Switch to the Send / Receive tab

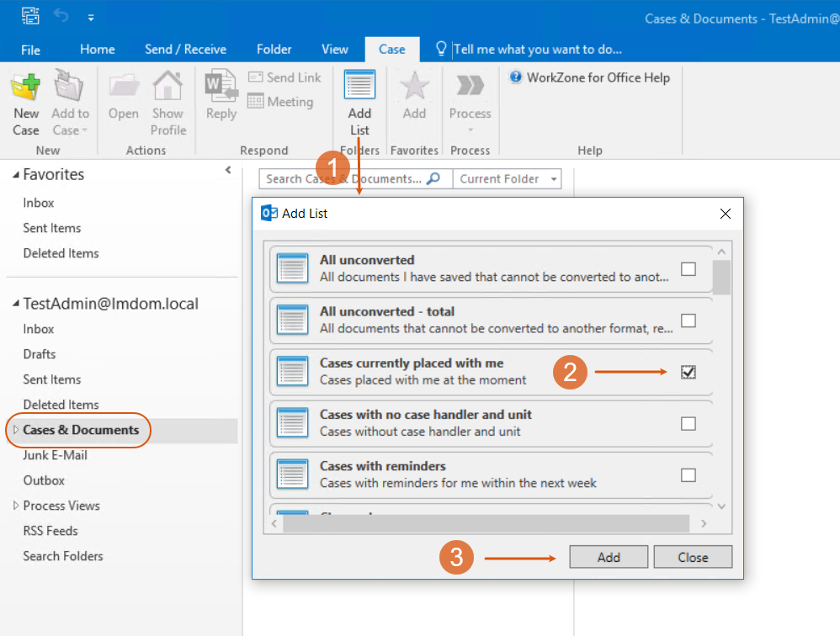(185, 50)
